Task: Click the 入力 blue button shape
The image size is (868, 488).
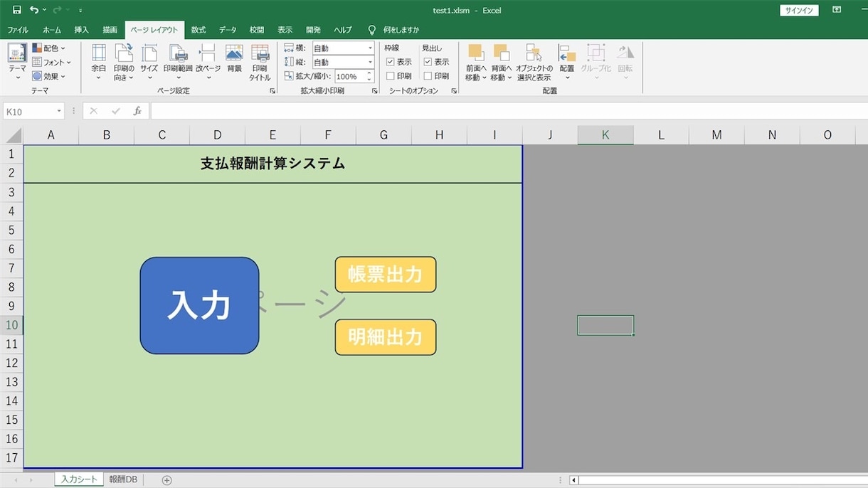Action: [199, 305]
